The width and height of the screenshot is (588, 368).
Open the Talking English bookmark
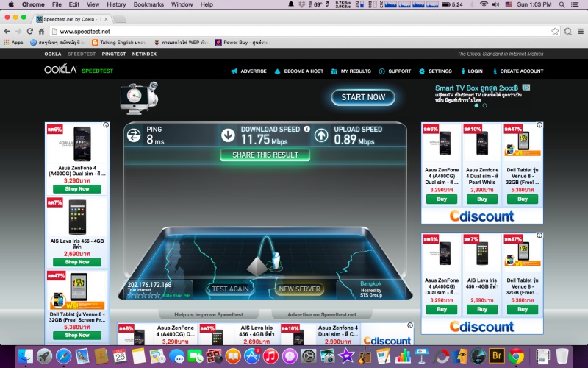click(x=118, y=43)
